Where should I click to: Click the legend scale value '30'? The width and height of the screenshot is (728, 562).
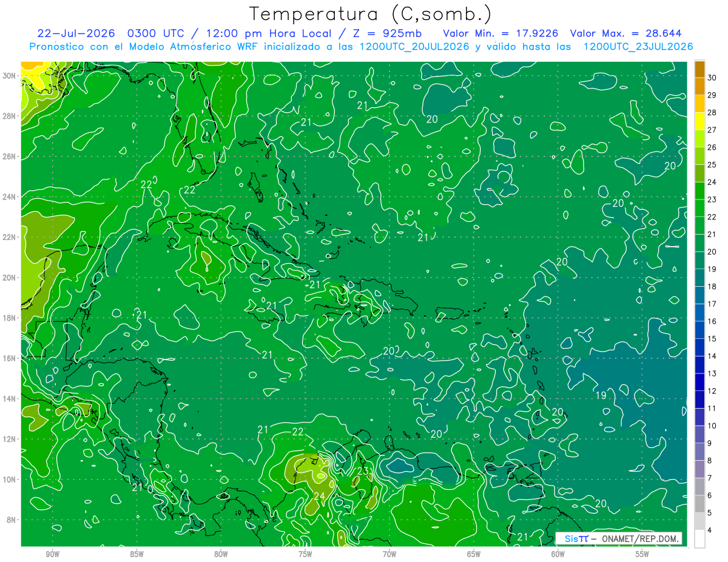[712, 78]
